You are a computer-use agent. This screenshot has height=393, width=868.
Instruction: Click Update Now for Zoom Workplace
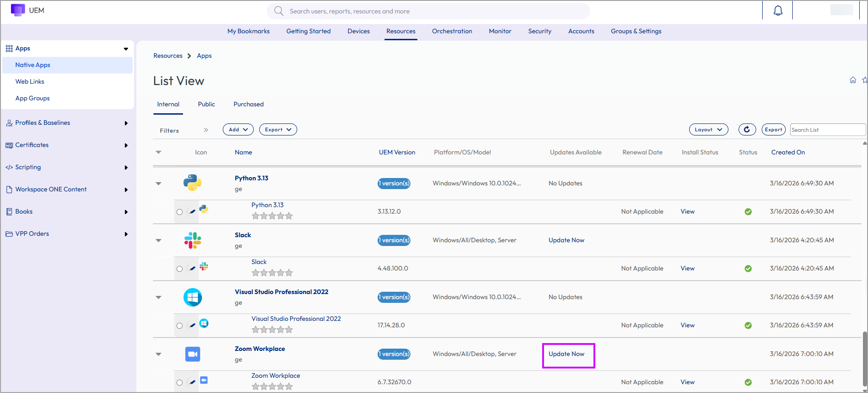567,354
